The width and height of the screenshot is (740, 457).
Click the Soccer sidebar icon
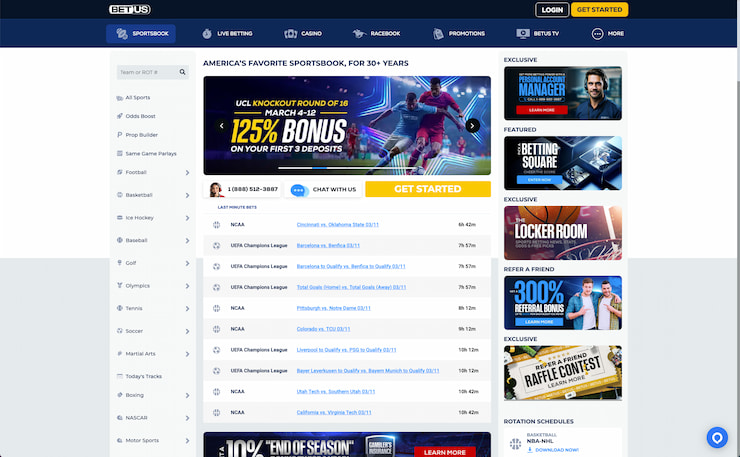119,330
